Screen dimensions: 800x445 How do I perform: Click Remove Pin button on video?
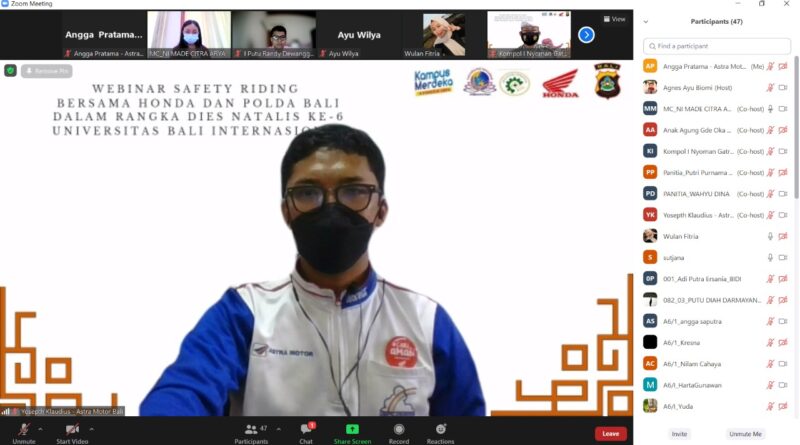47,70
